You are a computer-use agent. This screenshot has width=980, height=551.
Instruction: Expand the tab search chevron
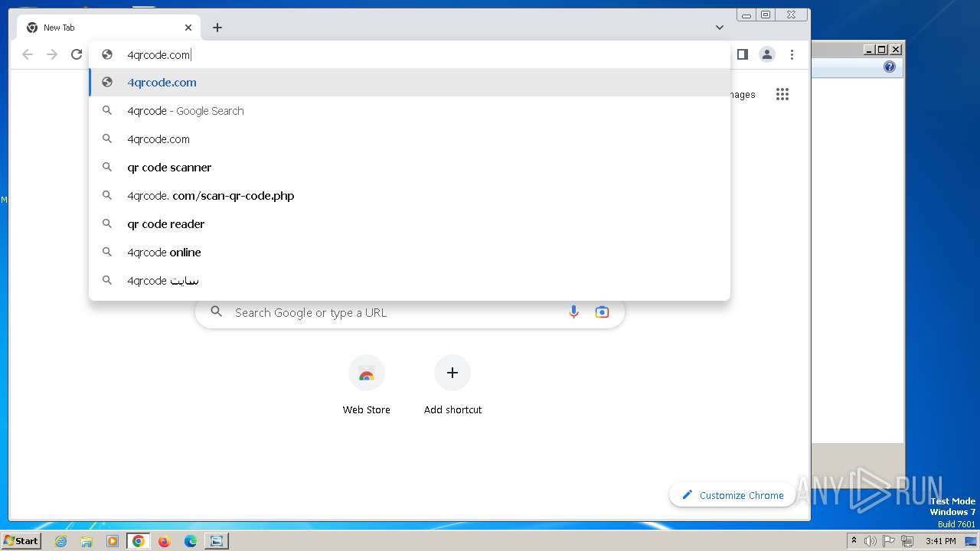[x=720, y=28]
